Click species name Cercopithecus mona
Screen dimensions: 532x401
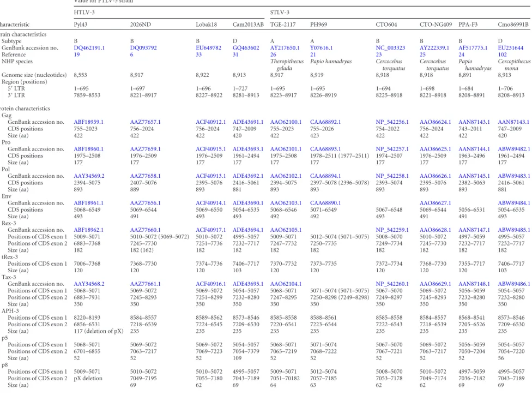coord(515,65)
